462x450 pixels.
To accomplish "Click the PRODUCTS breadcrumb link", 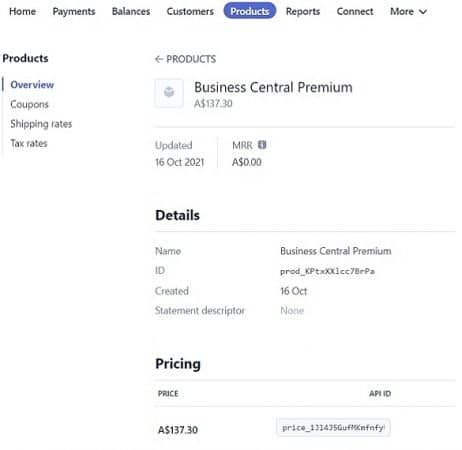I will (191, 59).
